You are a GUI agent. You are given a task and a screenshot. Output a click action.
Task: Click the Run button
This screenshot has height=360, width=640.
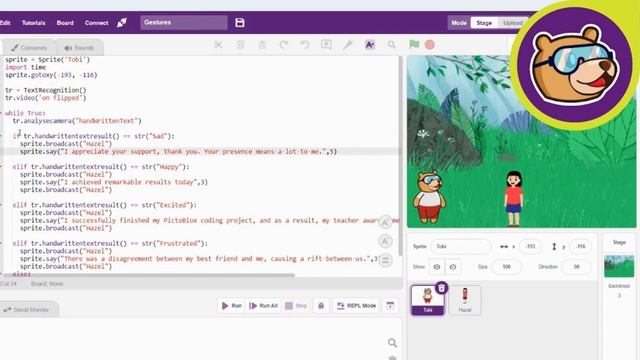click(231, 305)
